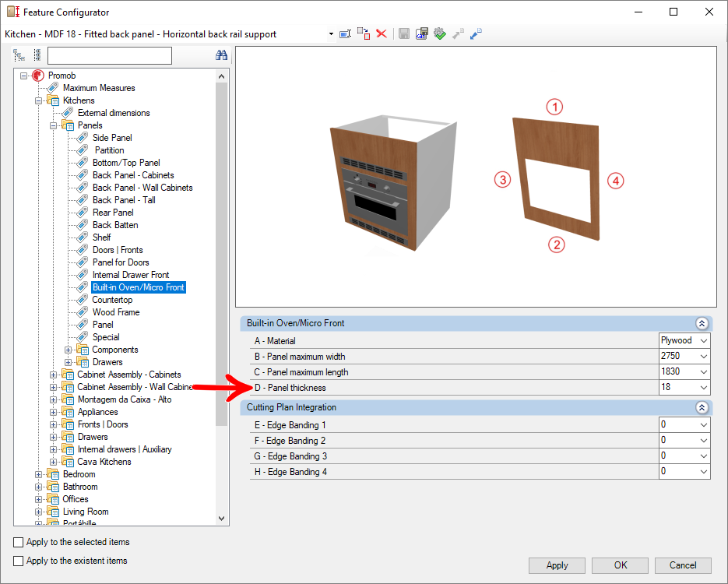The width and height of the screenshot is (728, 584).
Task: Open the Edge Banding 3 dropdown
Action: 704,456
